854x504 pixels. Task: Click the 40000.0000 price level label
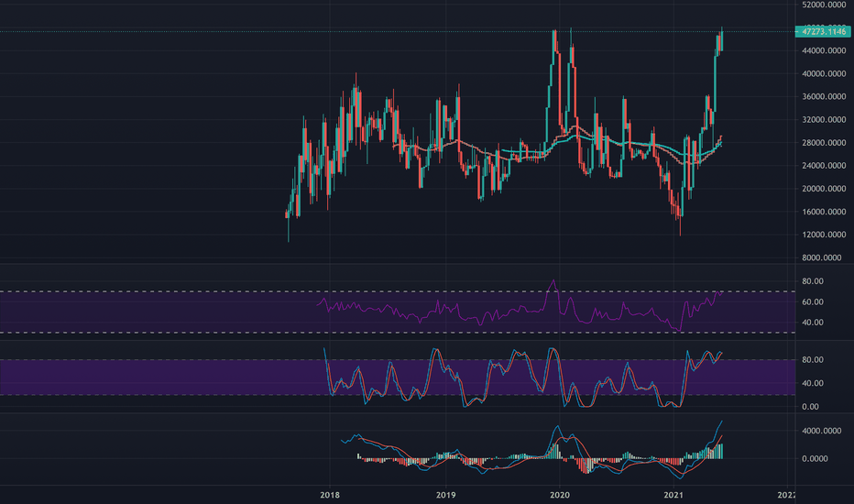pos(824,73)
